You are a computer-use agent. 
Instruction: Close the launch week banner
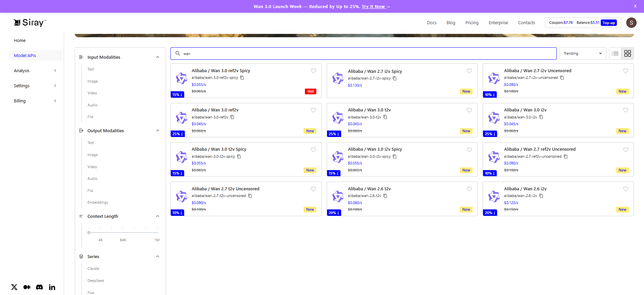click(635, 6)
